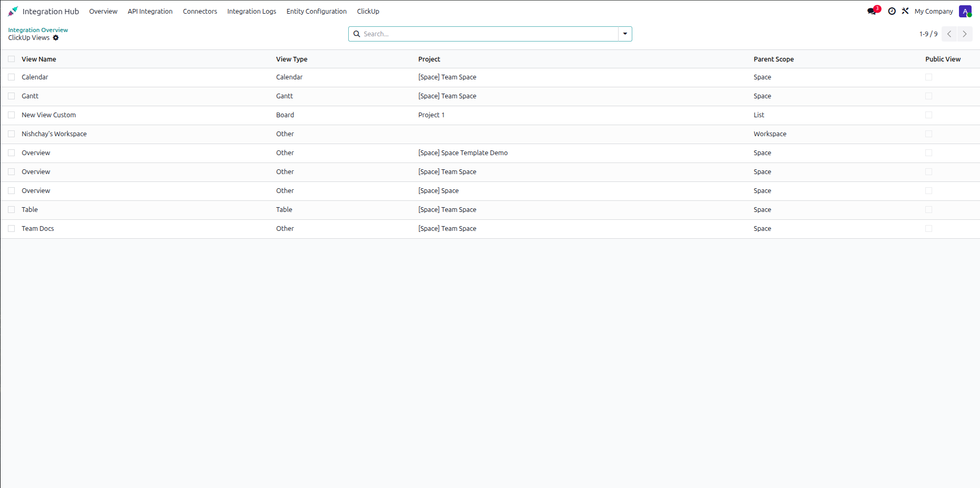Open the My Company switcher
Screen dimensions: 980x488
(934, 12)
